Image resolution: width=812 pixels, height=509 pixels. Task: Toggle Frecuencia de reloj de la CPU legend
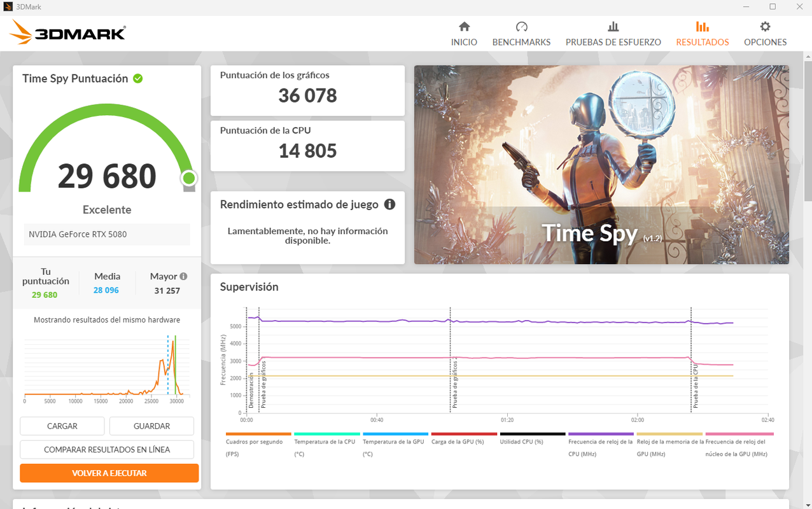pos(601,445)
